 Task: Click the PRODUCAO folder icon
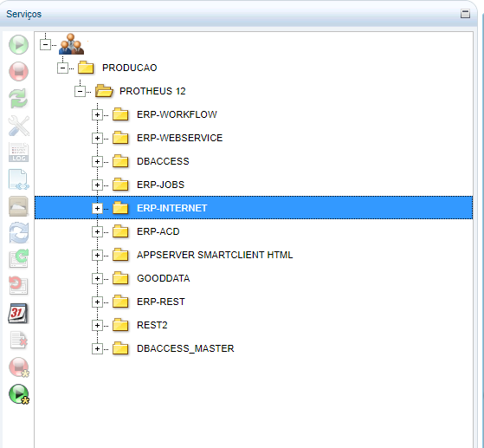86,68
